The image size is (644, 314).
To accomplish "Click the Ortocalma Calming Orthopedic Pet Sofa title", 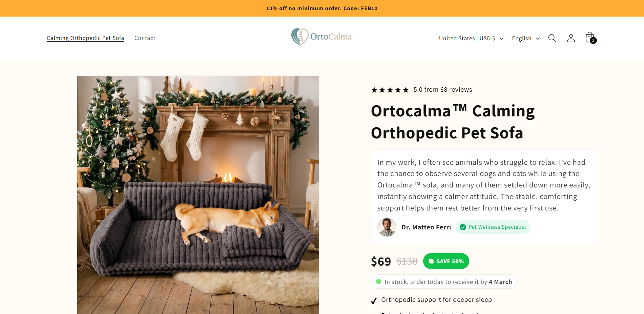I will 453,122.
